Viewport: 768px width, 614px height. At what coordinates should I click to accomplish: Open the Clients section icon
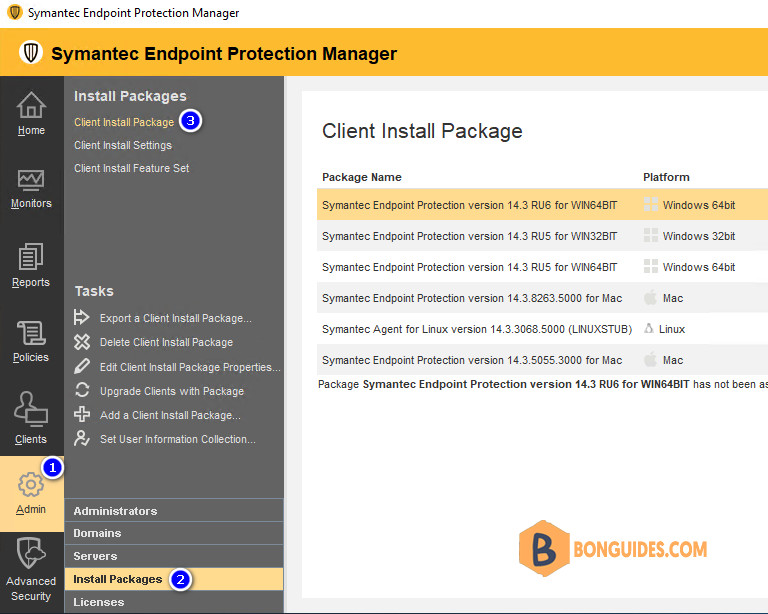31,408
